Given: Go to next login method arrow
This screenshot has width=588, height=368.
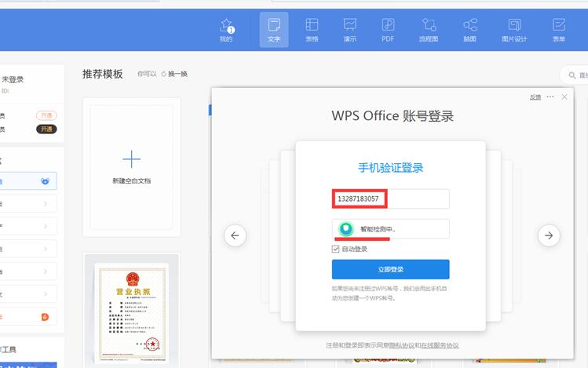Looking at the screenshot, I should coord(549,235).
